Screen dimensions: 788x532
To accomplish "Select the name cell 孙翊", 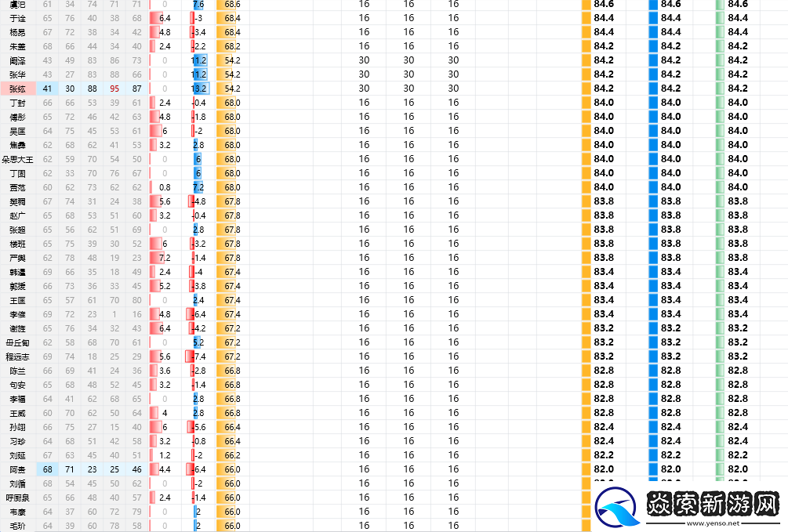I will coord(17,427).
